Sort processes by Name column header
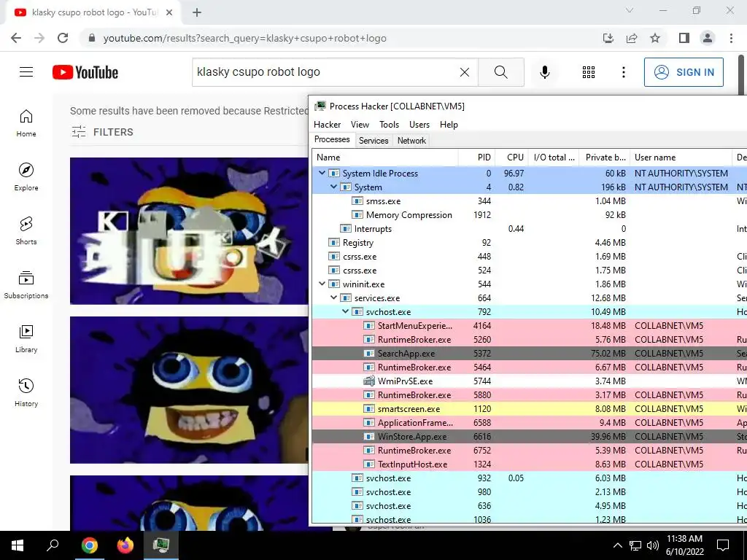This screenshot has height=560, width=747. 385,157
